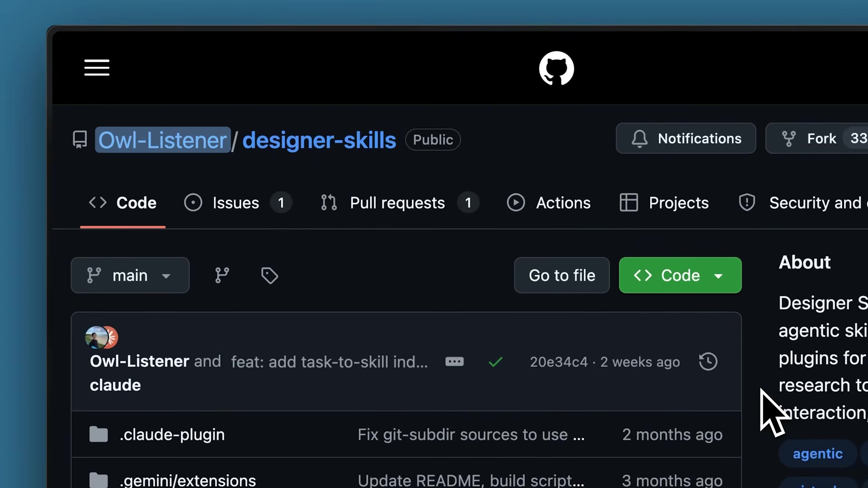The image size is (868, 488).
Task: Open the 'feat: add task-to-skill ind...' commit message
Action: click(x=330, y=362)
